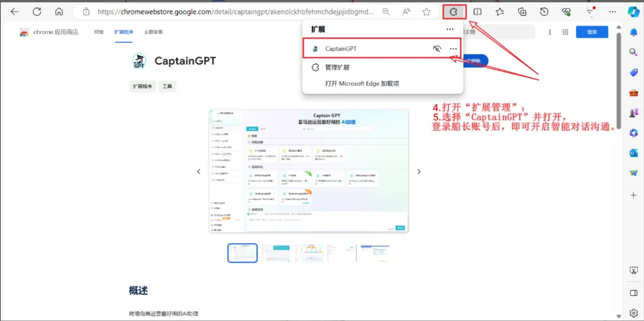
Task: View site info via the lock icon
Action: tap(86, 12)
